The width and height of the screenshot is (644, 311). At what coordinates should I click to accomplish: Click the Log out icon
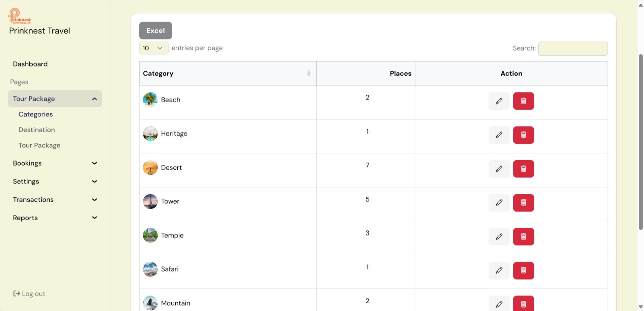pyautogui.click(x=17, y=293)
